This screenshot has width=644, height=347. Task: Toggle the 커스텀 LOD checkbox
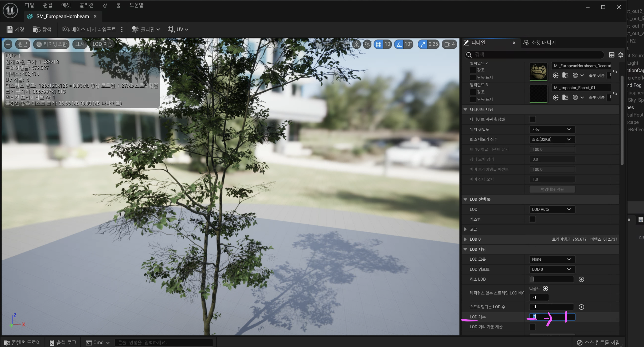point(532,219)
